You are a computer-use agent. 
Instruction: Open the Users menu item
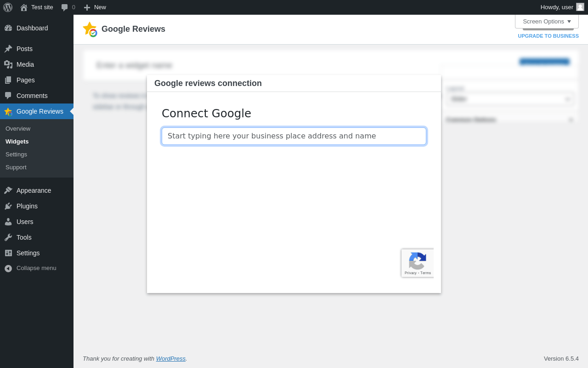pos(37,222)
